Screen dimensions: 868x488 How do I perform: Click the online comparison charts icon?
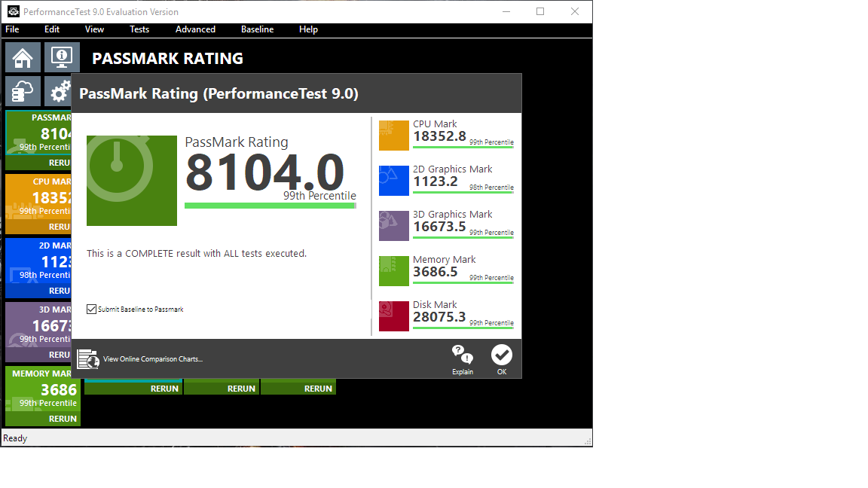pos(88,359)
